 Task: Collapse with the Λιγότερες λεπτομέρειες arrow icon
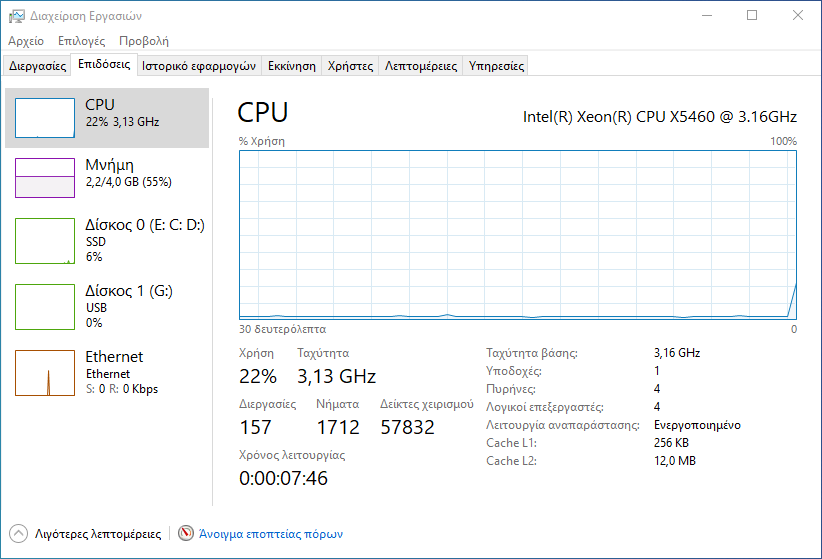click(x=18, y=534)
